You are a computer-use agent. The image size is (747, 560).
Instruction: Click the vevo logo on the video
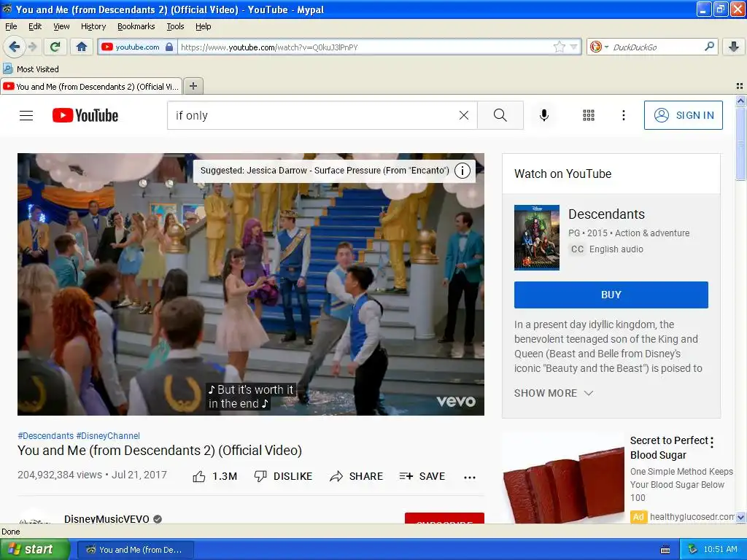coord(456,402)
